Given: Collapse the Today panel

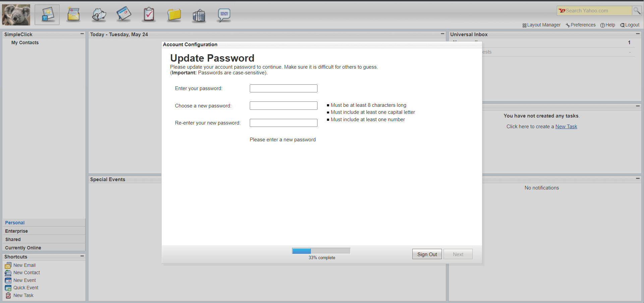Looking at the screenshot, I should tap(443, 34).
